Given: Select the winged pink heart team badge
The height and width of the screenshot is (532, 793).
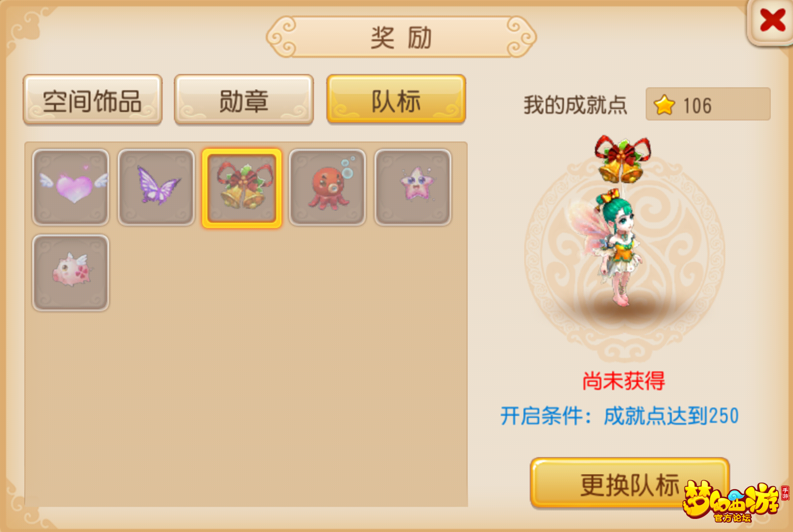Looking at the screenshot, I should (71, 188).
